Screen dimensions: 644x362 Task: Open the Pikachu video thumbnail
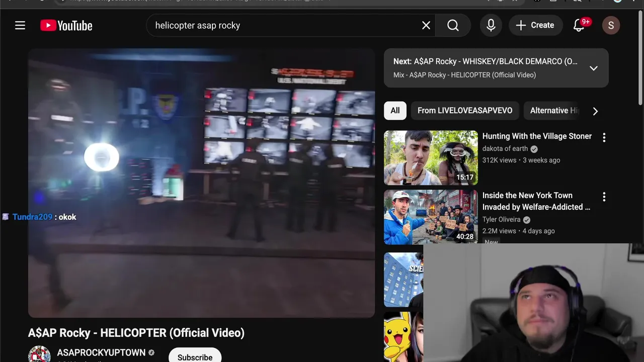pos(404,337)
